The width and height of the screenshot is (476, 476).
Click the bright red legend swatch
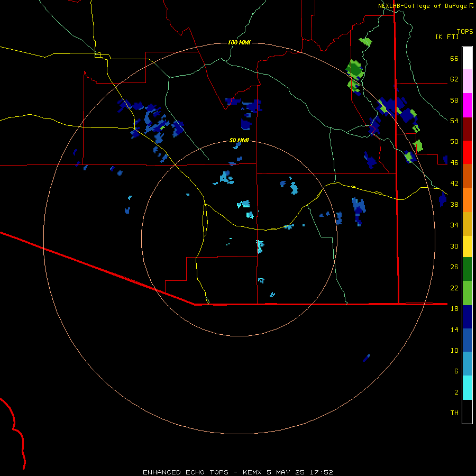pos(467,152)
